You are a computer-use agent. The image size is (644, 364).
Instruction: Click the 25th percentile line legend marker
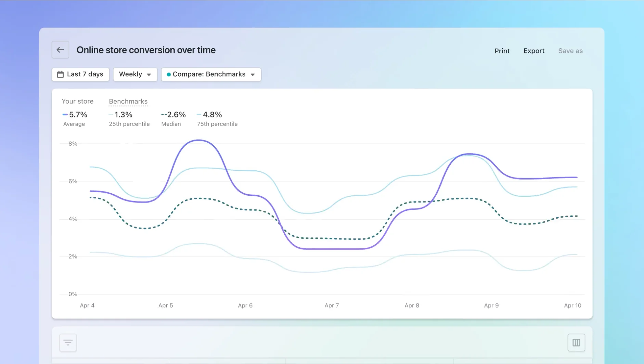[110, 115]
